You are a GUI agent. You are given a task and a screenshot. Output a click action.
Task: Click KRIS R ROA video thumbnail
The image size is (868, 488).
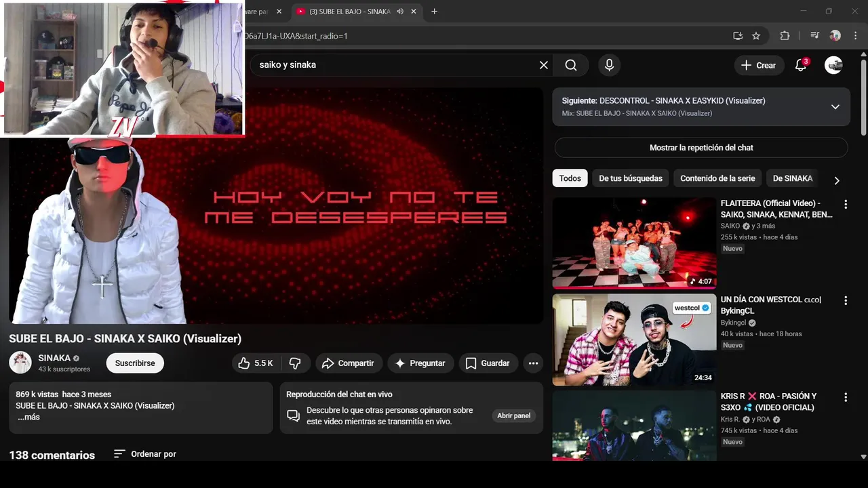pos(634,426)
